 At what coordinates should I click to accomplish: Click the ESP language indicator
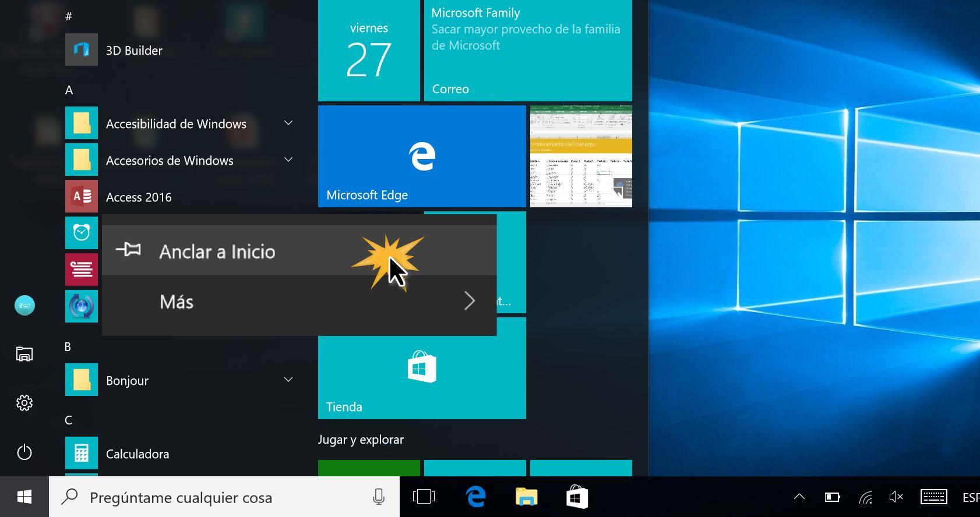tap(971, 497)
